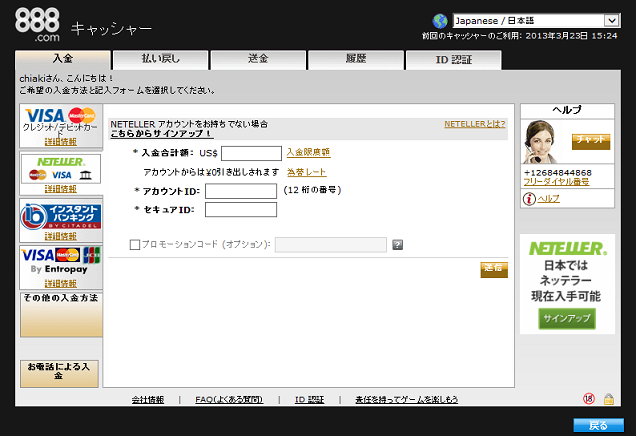Viewport: 636px width, 436px height.
Task: Click the 888.com logo
Action: [x=38, y=26]
